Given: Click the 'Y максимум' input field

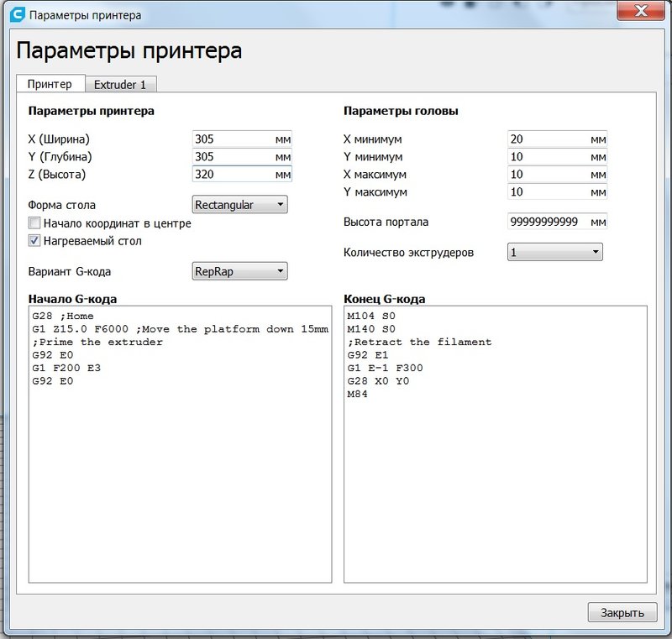Looking at the screenshot, I should (x=547, y=192).
